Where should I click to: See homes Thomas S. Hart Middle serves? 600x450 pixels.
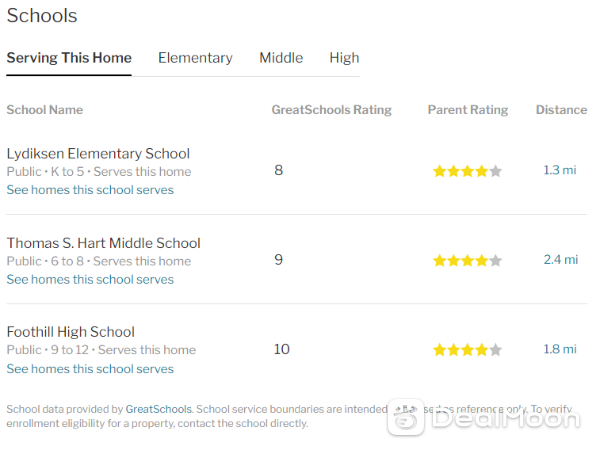coord(90,279)
